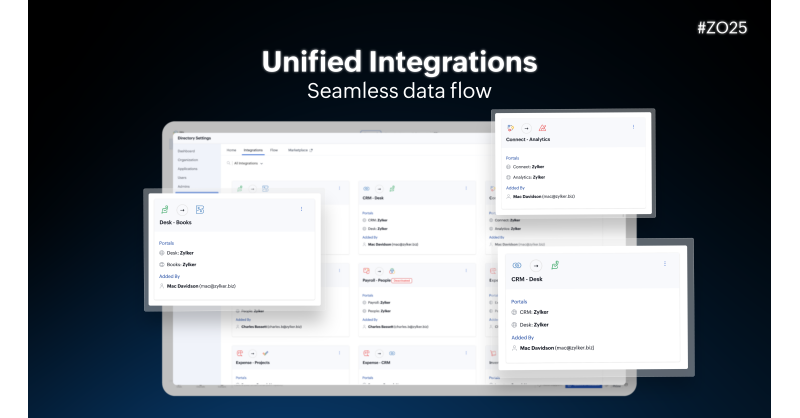Click the search icon beside All Integrations

tap(229, 163)
